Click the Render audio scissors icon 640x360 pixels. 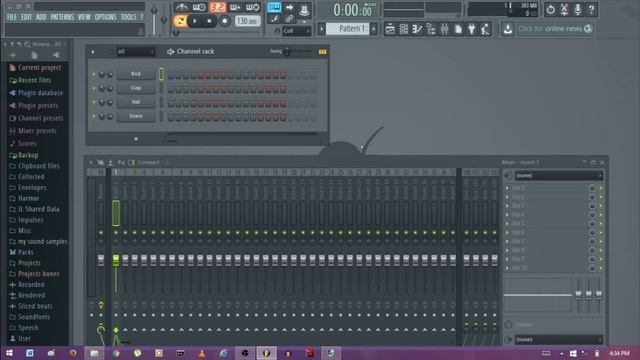pos(564,9)
